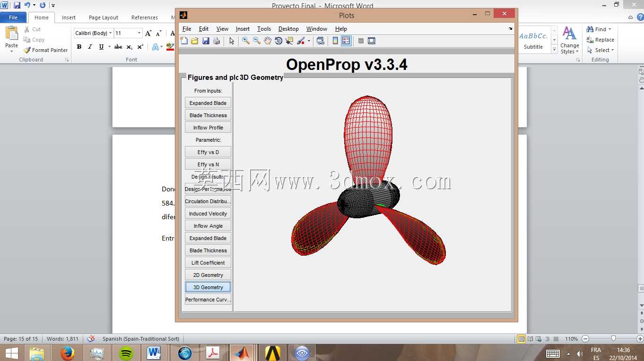Open the Change Styles dropdown
The height and width of the screenshot is (361, 644).
(570, 41)
